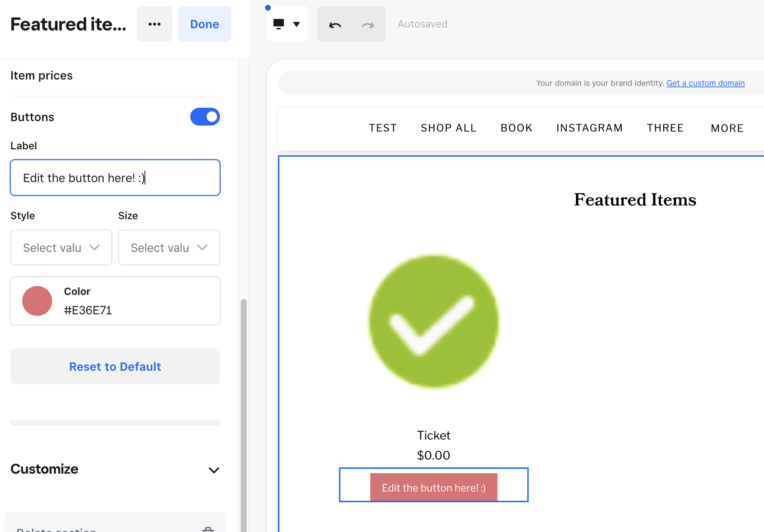Open device view dropdown arrow
Image resolution: width=764 pixels, height=532 pixels.
(x=297, y=24)
